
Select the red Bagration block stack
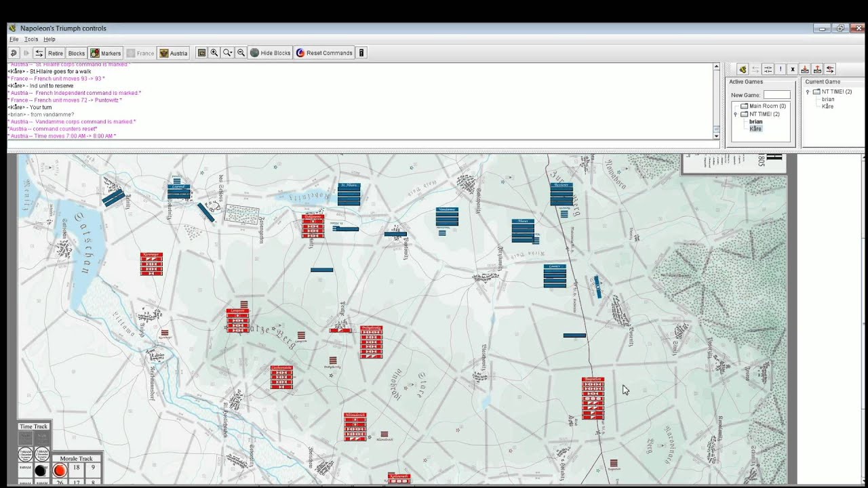[593, 399]
